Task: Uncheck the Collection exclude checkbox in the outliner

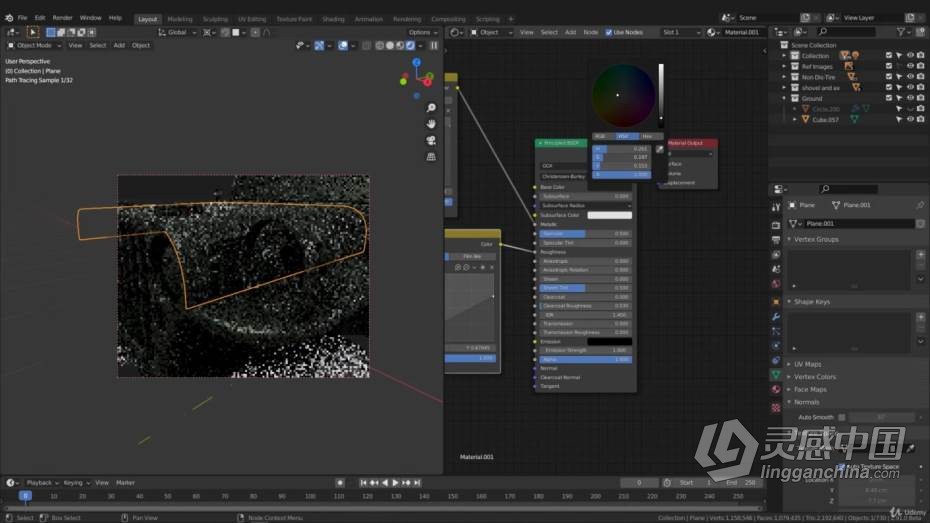Action: point(888,55)
